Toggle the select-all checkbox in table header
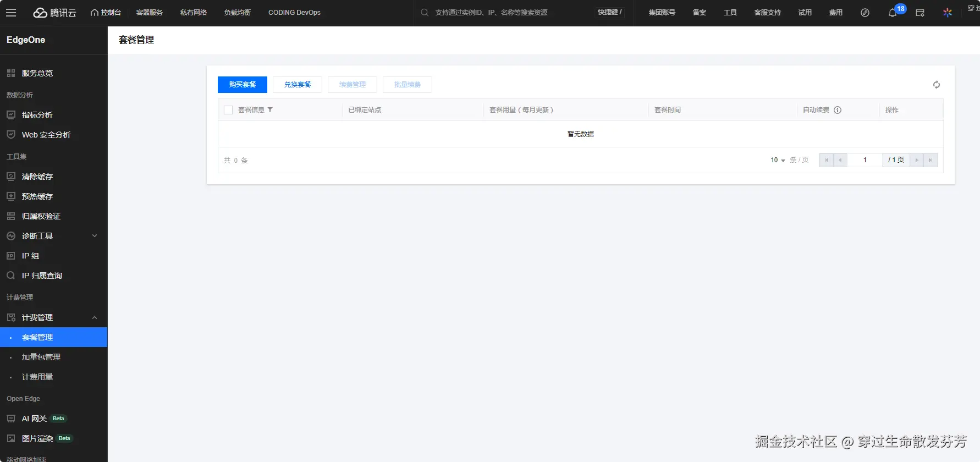 point(228,110)
